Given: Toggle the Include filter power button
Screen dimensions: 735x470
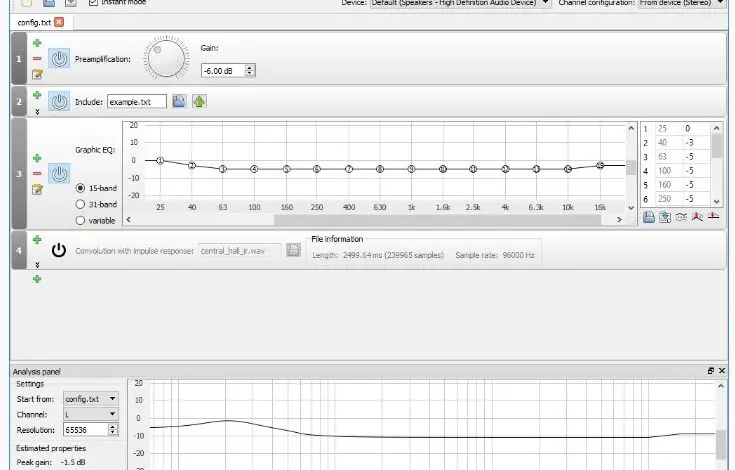Looking at the screenshot, I should pyautogui.click(x=59, y=101).
